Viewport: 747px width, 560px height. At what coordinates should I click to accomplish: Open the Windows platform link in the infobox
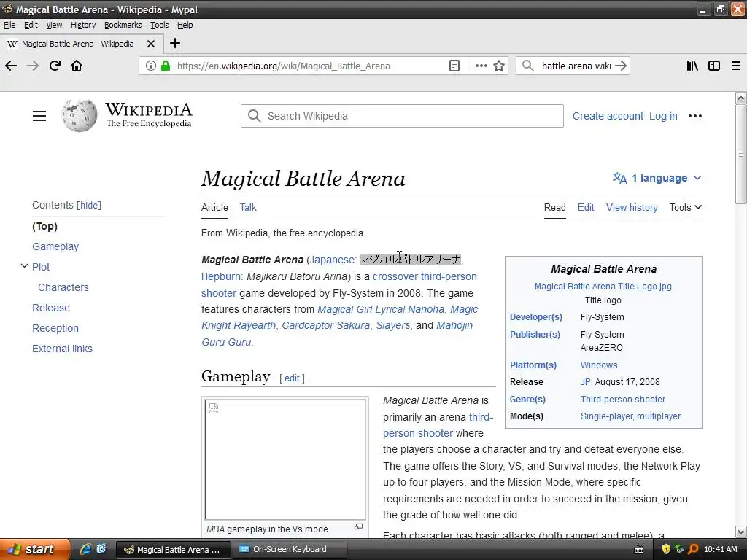pyautogui.click(x=598, y=365)
